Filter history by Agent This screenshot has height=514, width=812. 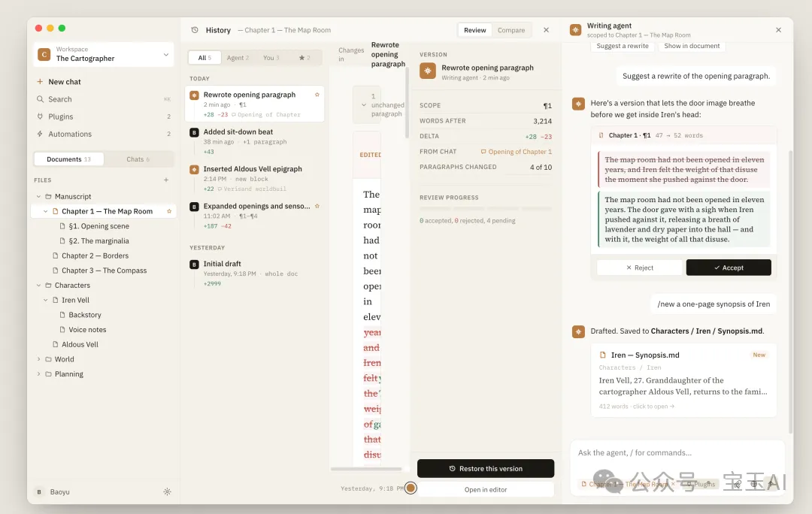tap(238, 57)
